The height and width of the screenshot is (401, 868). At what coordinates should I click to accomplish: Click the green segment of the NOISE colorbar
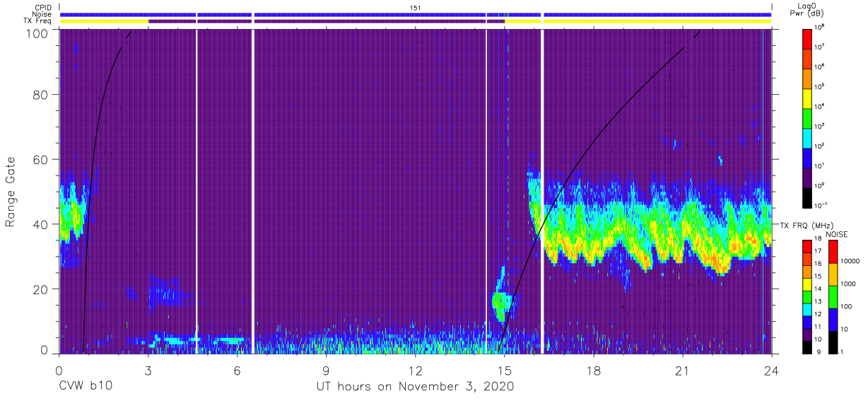[x=832, y=296]
